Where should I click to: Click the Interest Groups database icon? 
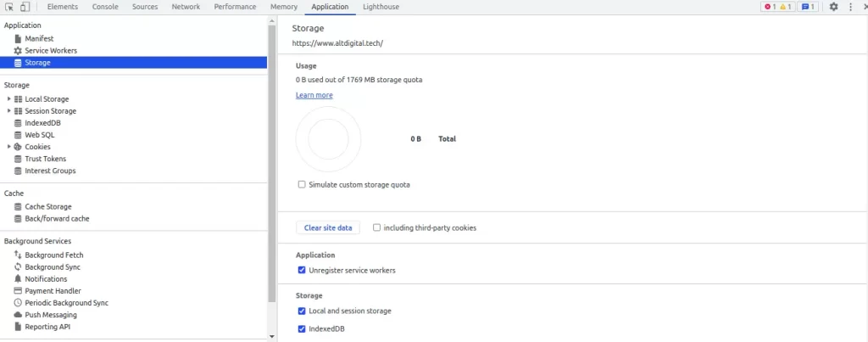pos(18,171)
